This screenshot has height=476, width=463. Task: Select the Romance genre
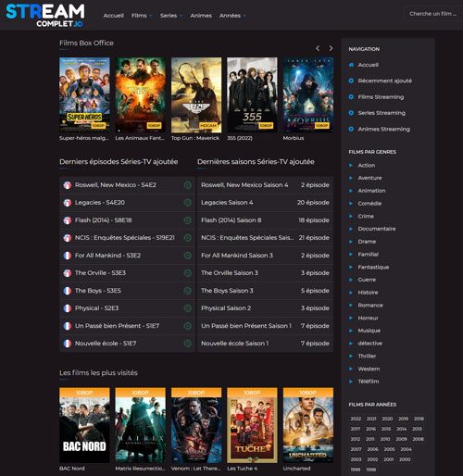point(370,305)
